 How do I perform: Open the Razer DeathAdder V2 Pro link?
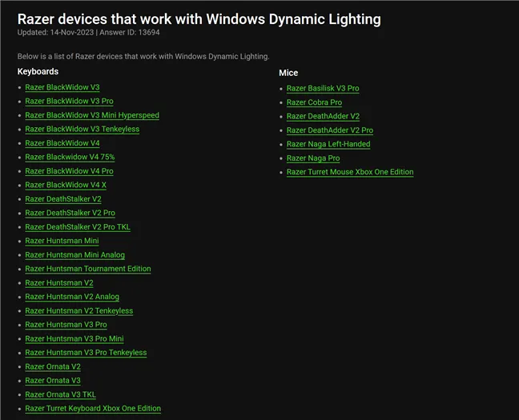click(329, 130)
